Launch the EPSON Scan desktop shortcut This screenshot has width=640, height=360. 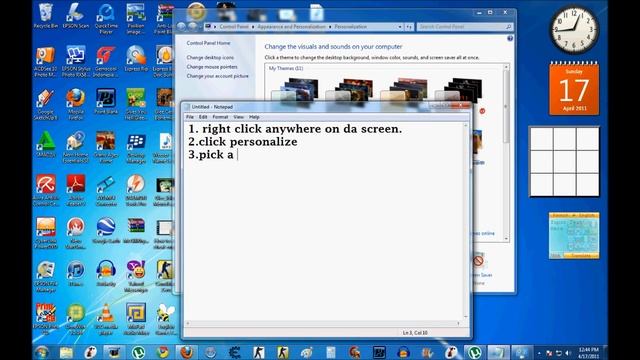pyautogui.click(x=76, y=16)
